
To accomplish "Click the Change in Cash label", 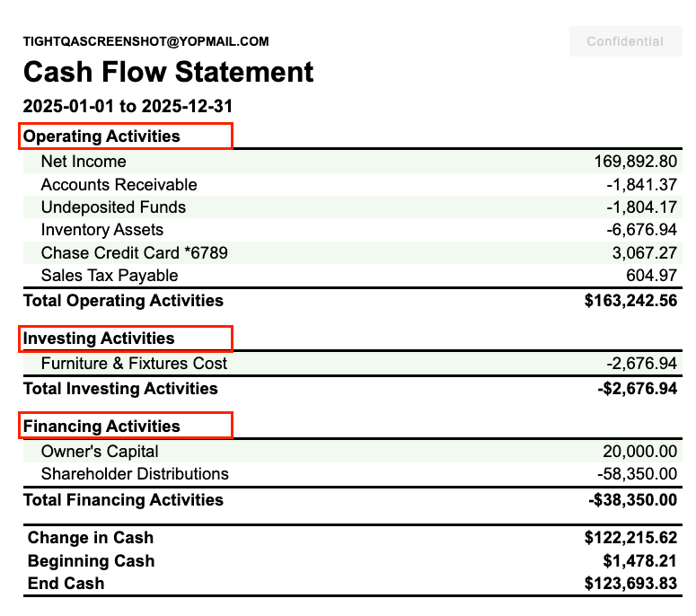I will click(91, 538).
